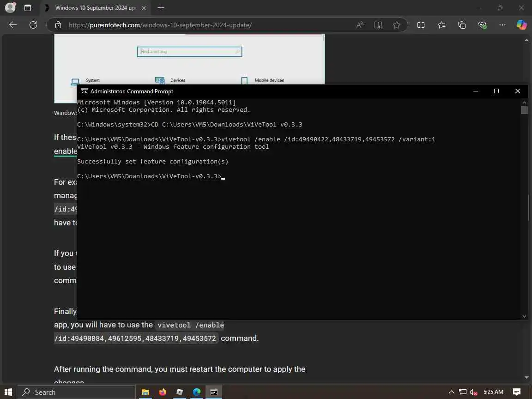Open the Roblox taskbar icon
This screenshot has height=399, width=532.
(x=180, y=392)
